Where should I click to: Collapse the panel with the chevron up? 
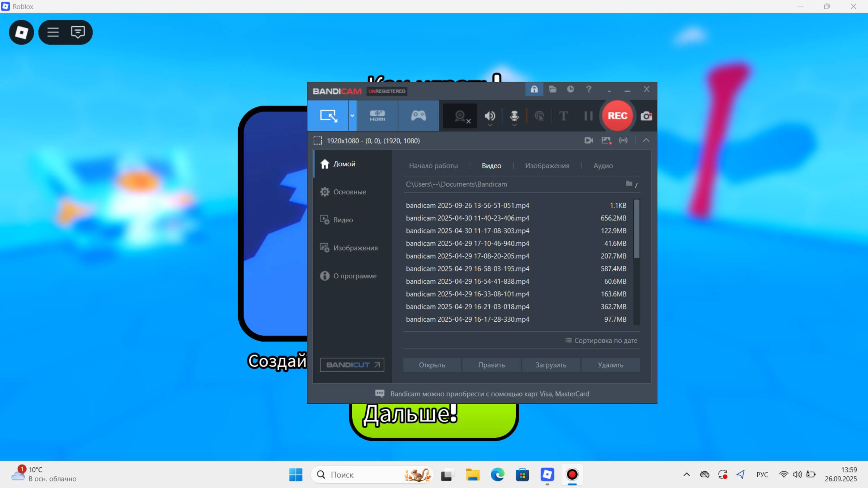646,140
